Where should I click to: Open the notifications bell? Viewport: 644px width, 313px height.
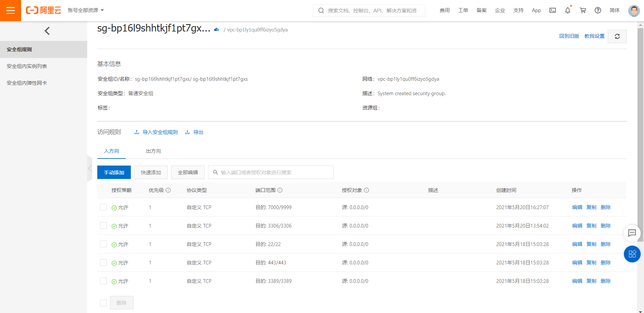coord(568,10)
